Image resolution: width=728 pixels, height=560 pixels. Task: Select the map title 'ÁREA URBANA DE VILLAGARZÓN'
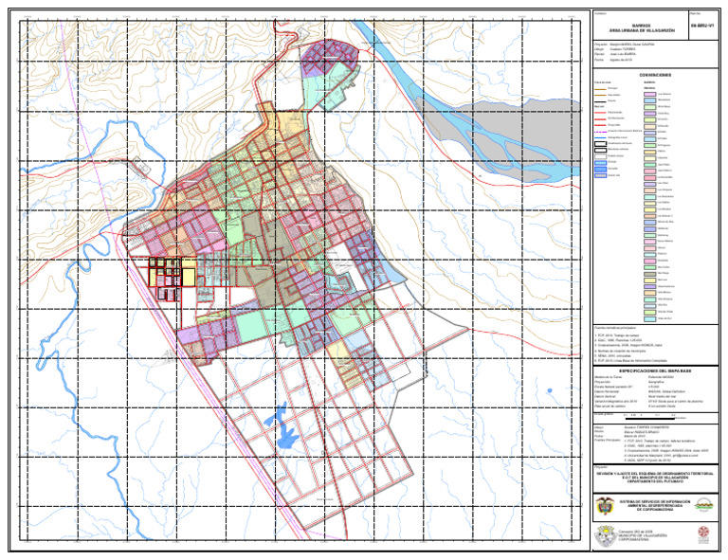click(x=641, y=30)
